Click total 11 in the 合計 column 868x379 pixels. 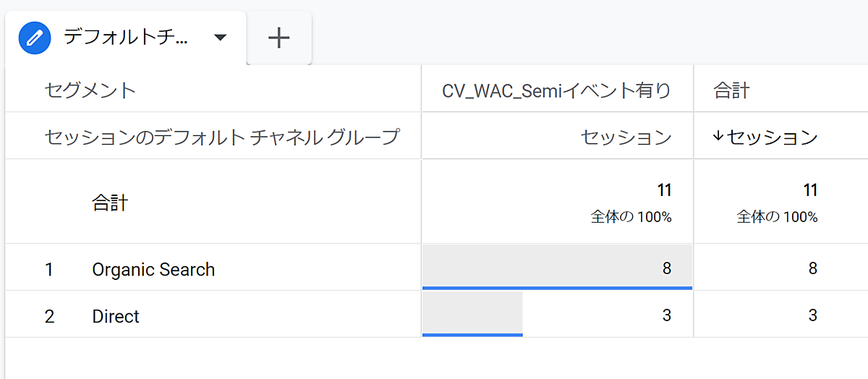[x=809, y=191]
